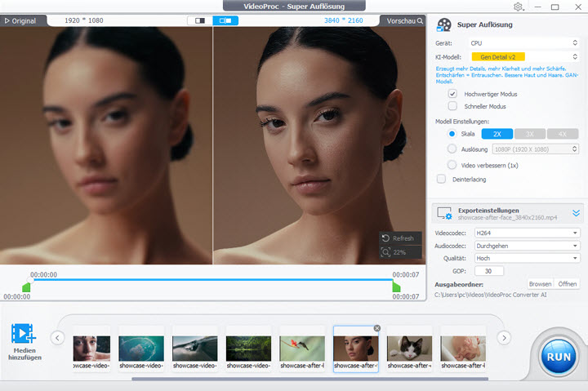This screenshot has width=588, height=391.
Task: Click the green trim end marker
Action: point(396,287)
